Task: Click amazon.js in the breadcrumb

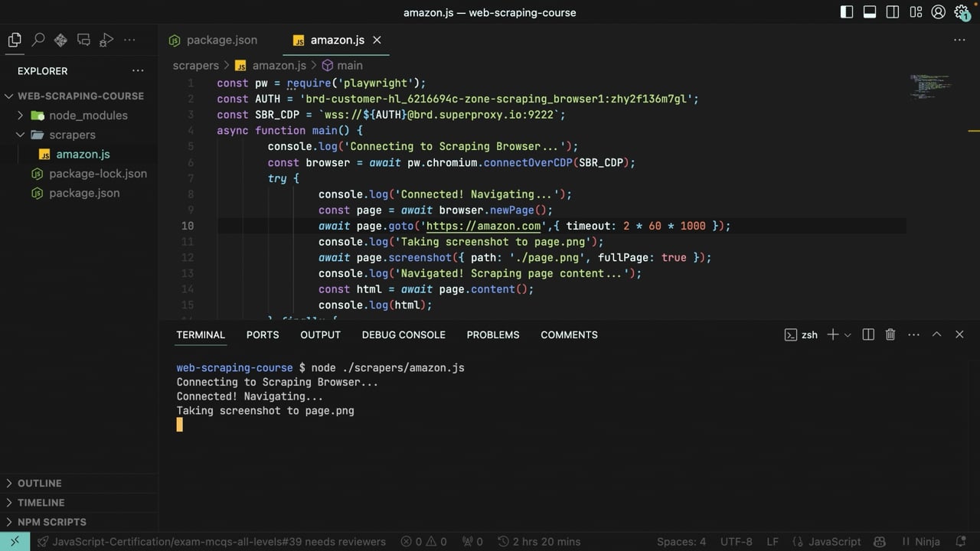Action: tap(270, 66)
